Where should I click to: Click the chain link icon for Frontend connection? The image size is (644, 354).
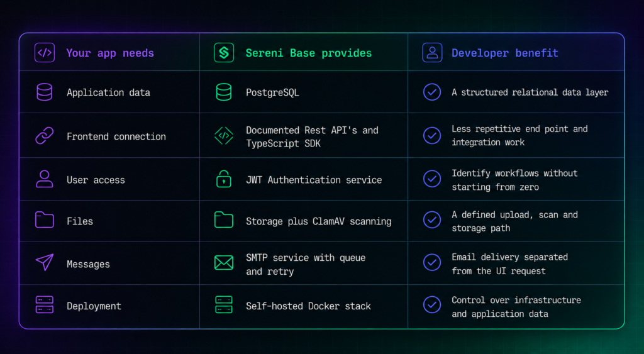coord(45,136)
